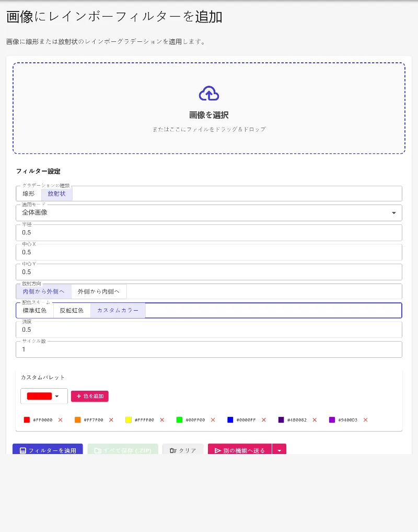Click the blue #0000FF color swatch

(230, 420)
